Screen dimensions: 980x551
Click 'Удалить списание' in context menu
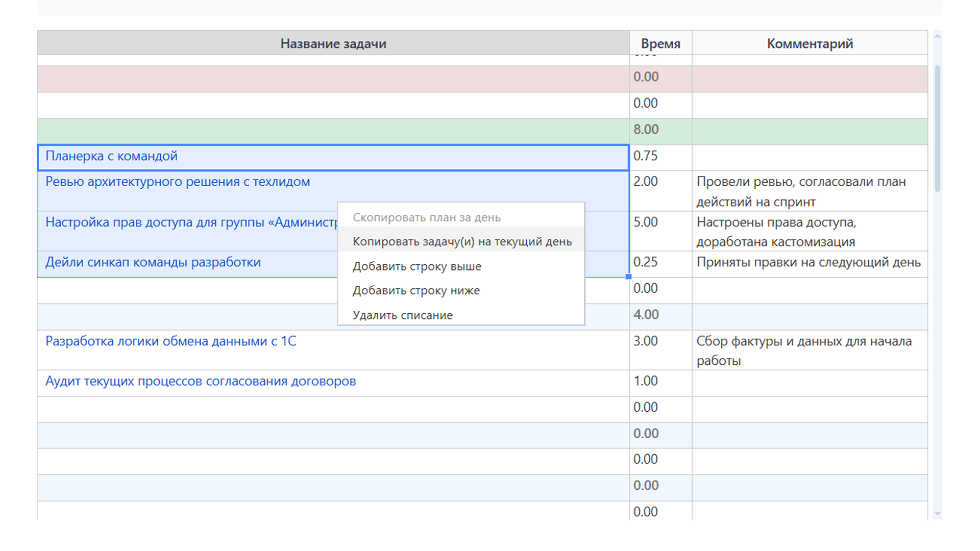403,315
